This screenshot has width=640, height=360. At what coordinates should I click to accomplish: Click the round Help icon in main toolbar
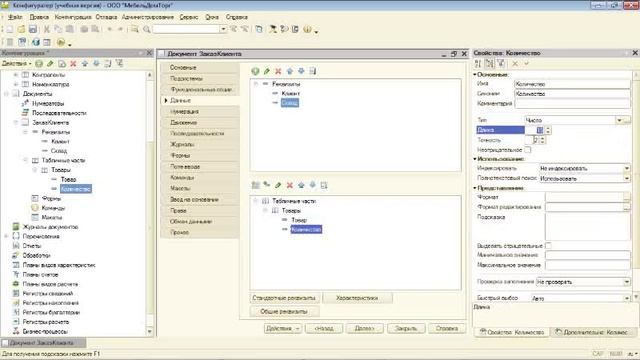coord(307,29)
